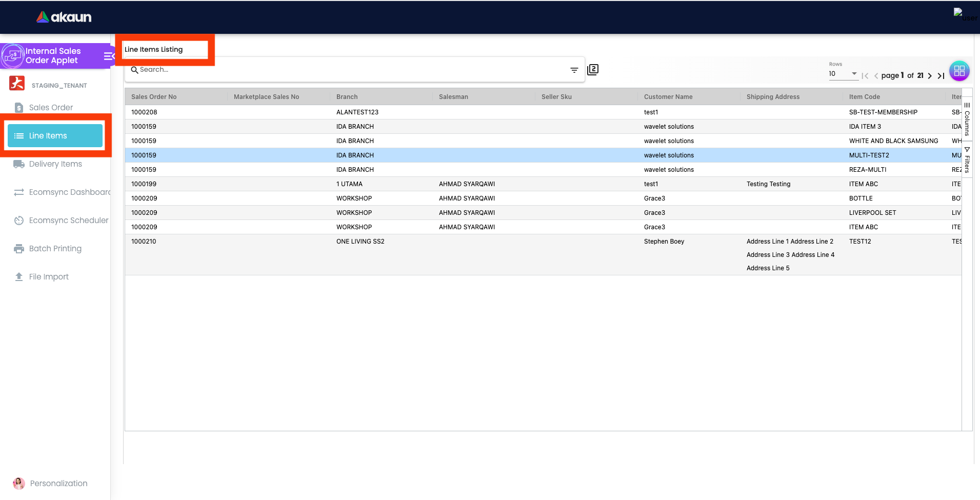Select Batch Printing from sidebar

tap(55, 248)
